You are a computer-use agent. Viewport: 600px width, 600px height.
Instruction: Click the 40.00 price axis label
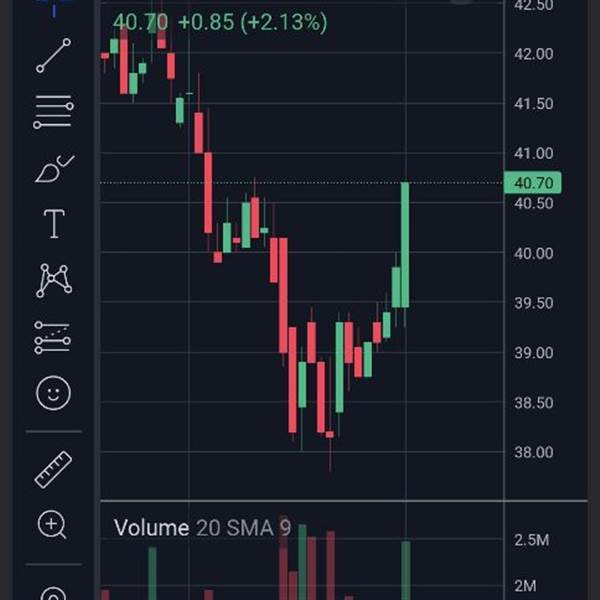(534, 253)
